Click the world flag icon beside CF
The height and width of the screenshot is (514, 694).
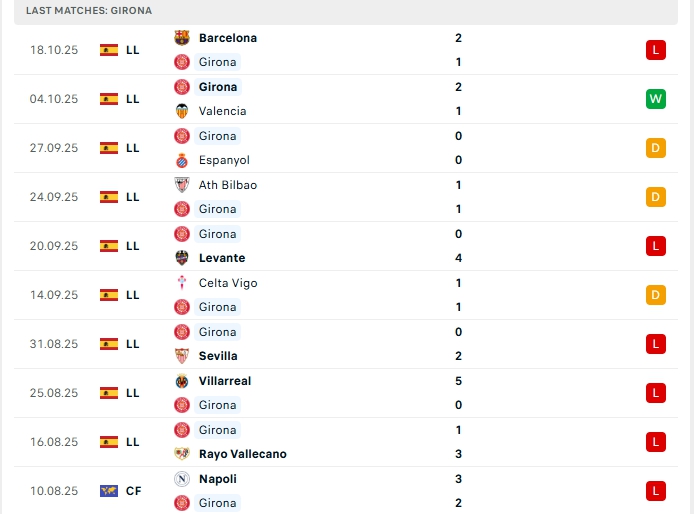coord(109,491)
